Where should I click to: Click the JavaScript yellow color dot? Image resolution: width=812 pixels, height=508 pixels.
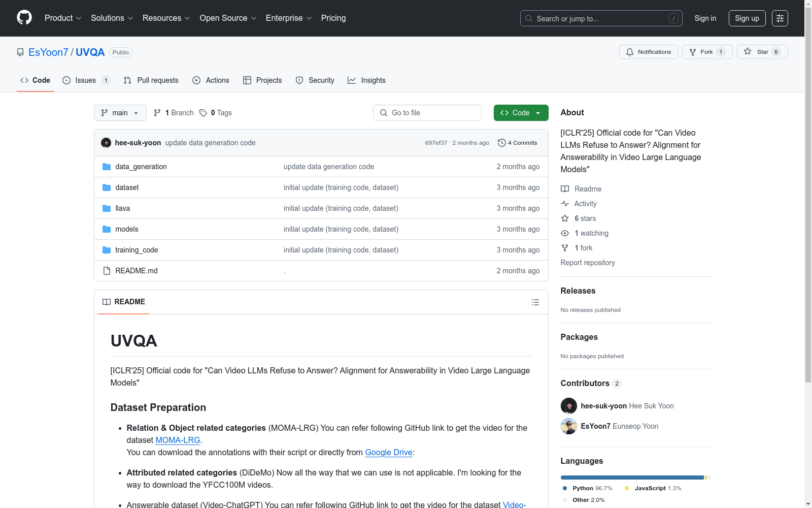tap(627, 488)
